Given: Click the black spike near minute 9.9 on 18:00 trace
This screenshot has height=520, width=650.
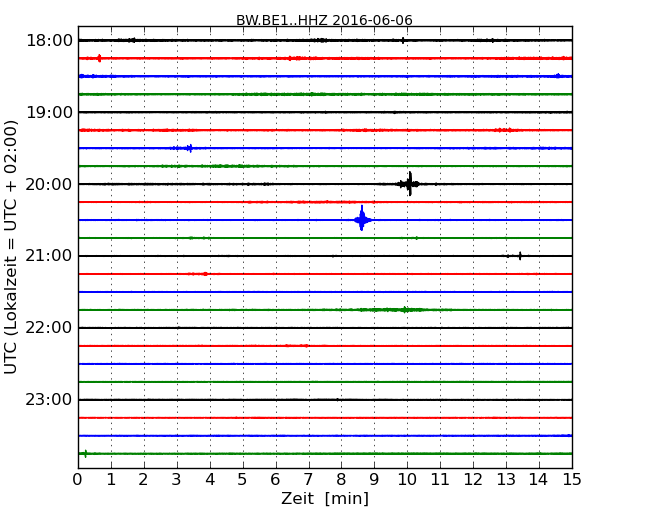Looking at the screenshot, I should point(403,40).
